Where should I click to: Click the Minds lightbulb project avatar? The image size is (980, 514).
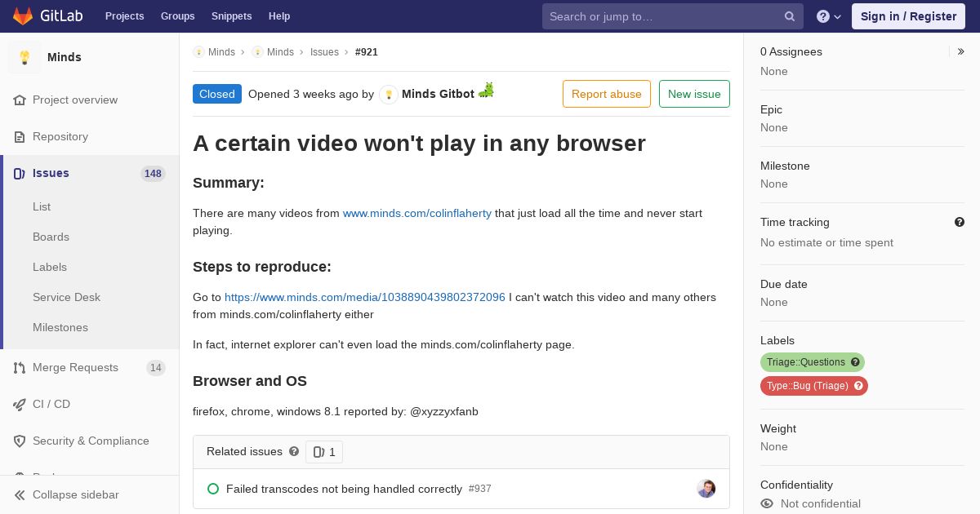coord(24,57)
